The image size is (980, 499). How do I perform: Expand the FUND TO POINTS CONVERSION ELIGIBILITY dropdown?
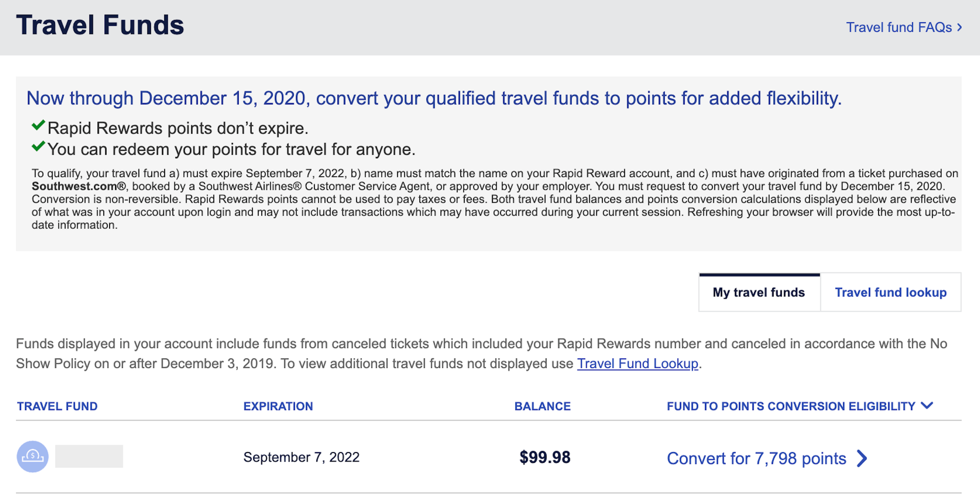926,406
